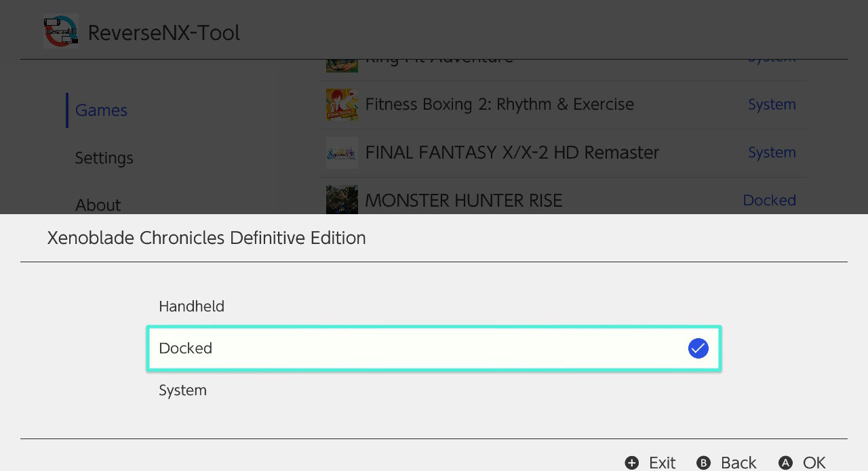Open System mode setting for FINAL FANTASY
This screenshot has height=471, width=868.
click(x=772, y=152)
